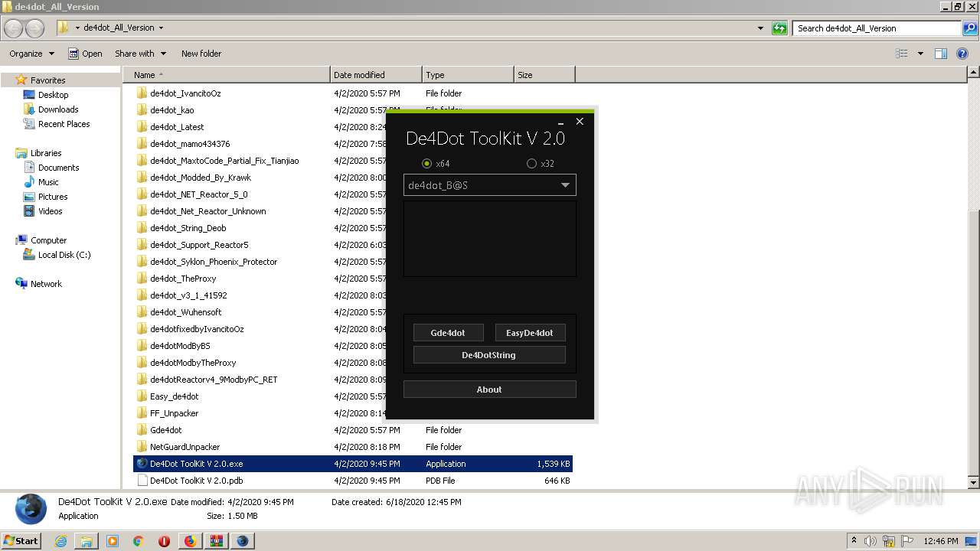
Task: Sort by Date modified column
Action: [x=376, y=75]
